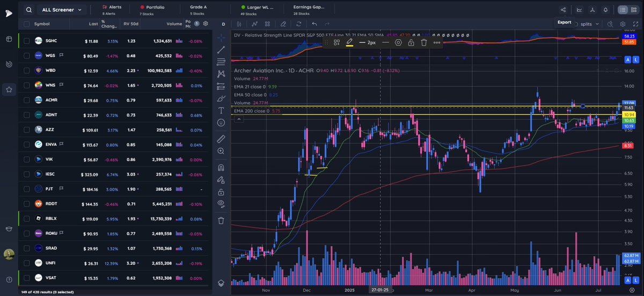
Task: Undo the last chart action
Action: [314, 24]
